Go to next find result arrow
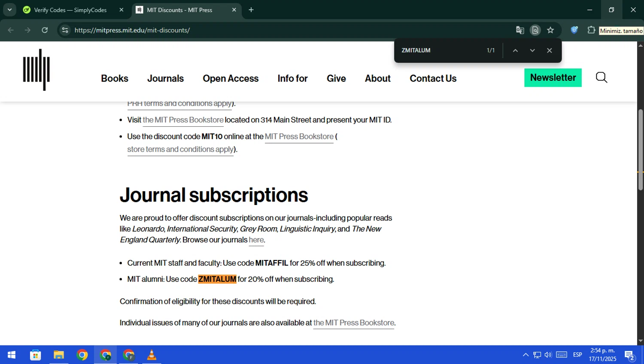644x364 pixels. pyautogui.click(x=532, y=50)
